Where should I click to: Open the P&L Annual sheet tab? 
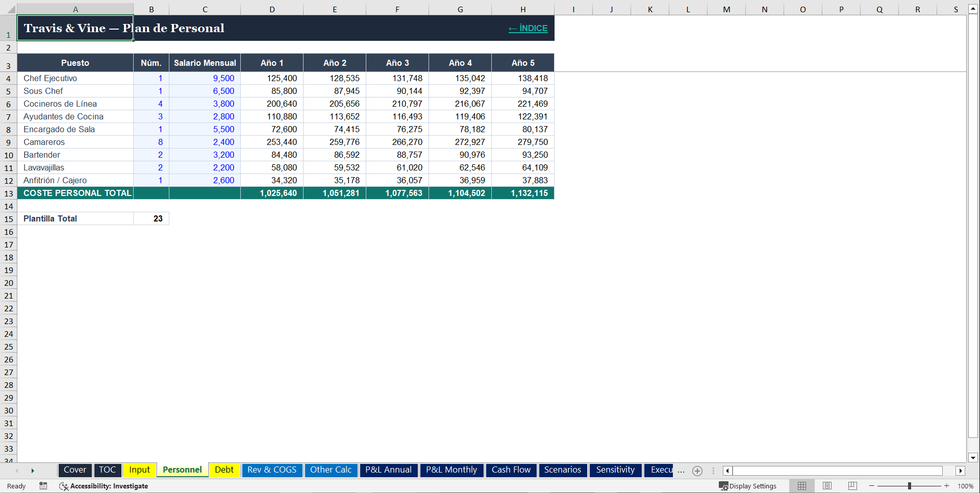pyautogui.click(x=388, y=470)
